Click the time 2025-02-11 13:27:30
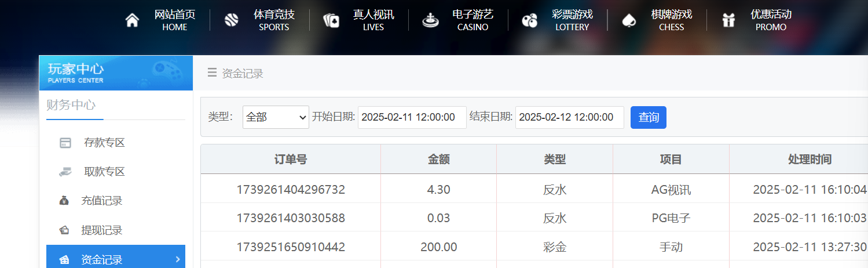 [810, 247]
